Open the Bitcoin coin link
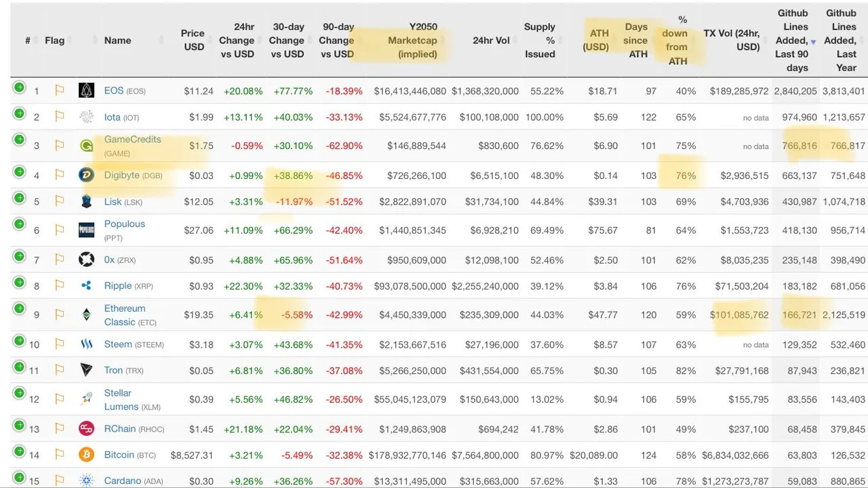This screenshot has width=868, height=488. pos(119,455)
